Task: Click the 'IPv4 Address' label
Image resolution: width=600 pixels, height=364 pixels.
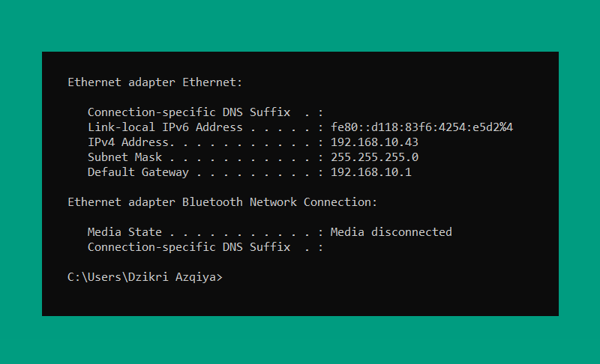Action: [x=127, y=142]
